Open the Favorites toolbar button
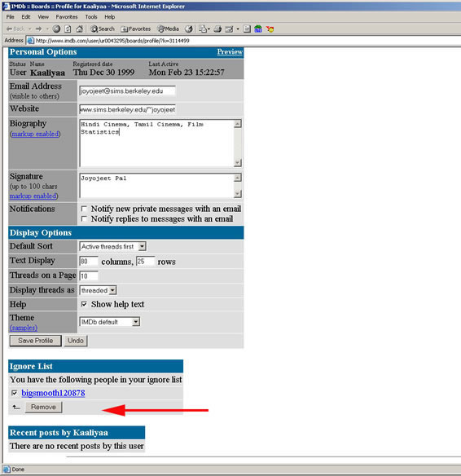Screen dimensions: 461x476 (135, 29)
